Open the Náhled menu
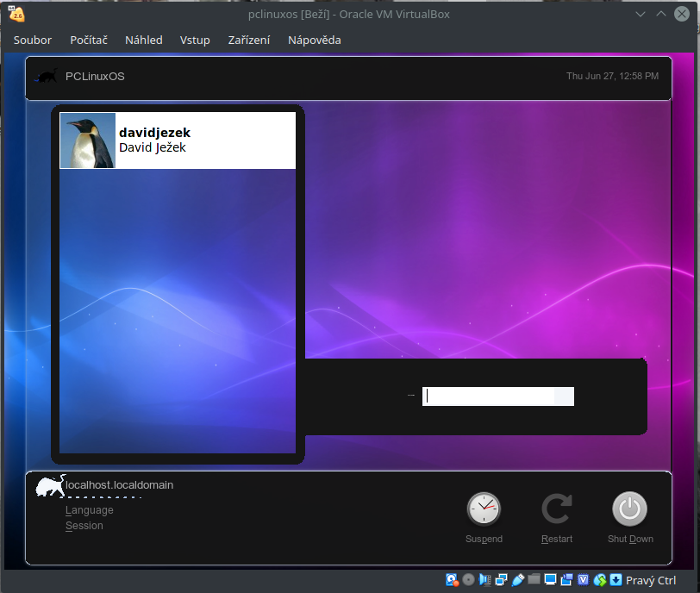Screen dimensions: 700x593 (143, 40)
